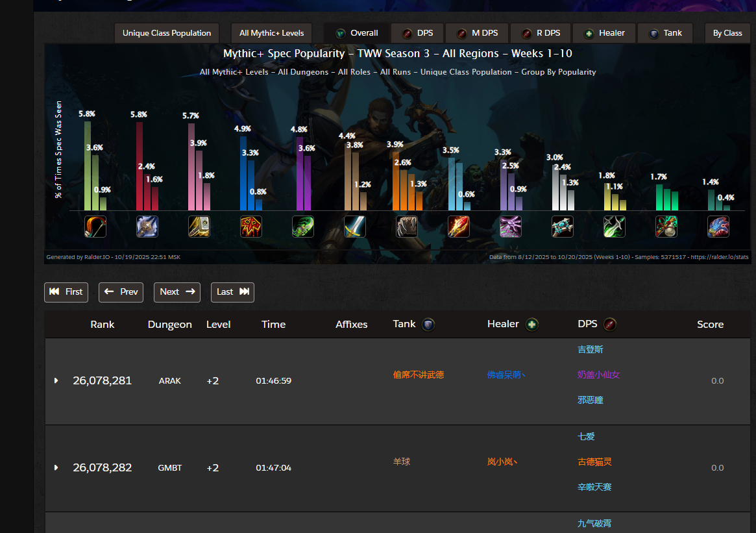Viewport: 756px width, 533px height.
Task: Switch to the Healer role tab
Action: [x=604, y=33]
